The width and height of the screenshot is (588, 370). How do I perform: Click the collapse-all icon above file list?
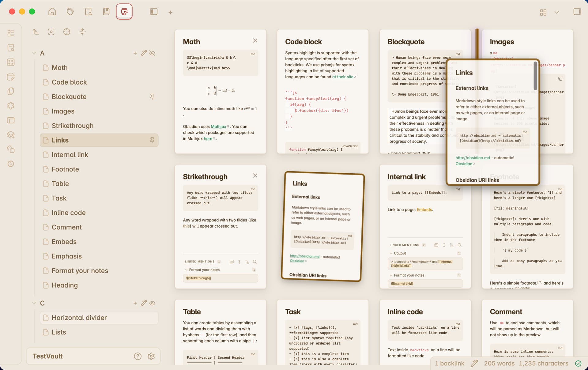[82, 32]
